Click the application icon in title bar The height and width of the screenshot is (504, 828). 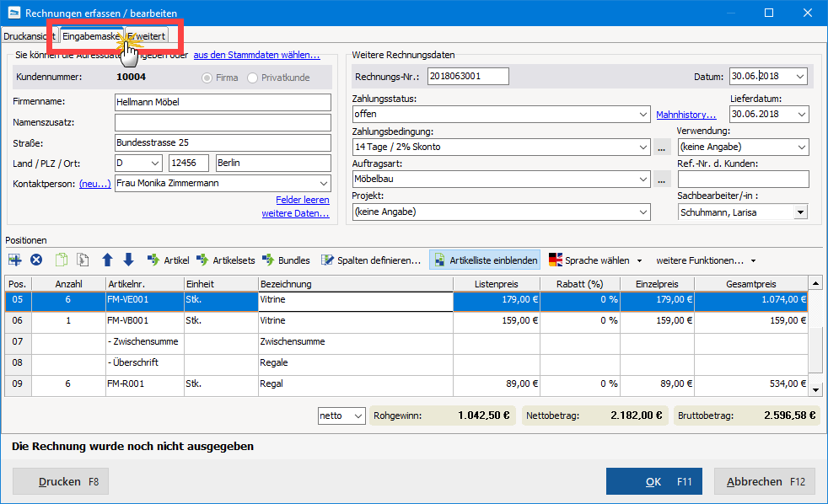(x=14, y=13)
